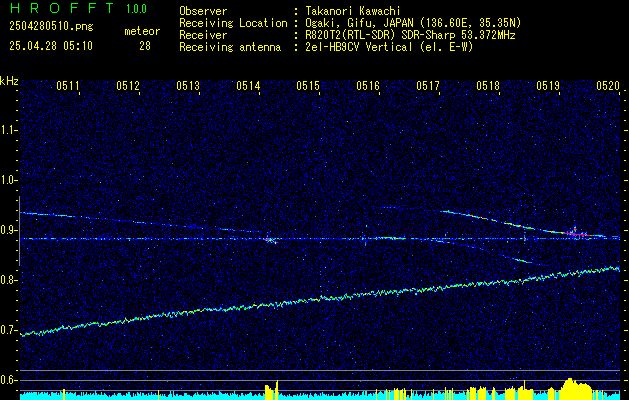The image size is (629, 400).
Task: Click the 0.7 kHz axis label
Action: pyautogui.click(x=9, y=330)
